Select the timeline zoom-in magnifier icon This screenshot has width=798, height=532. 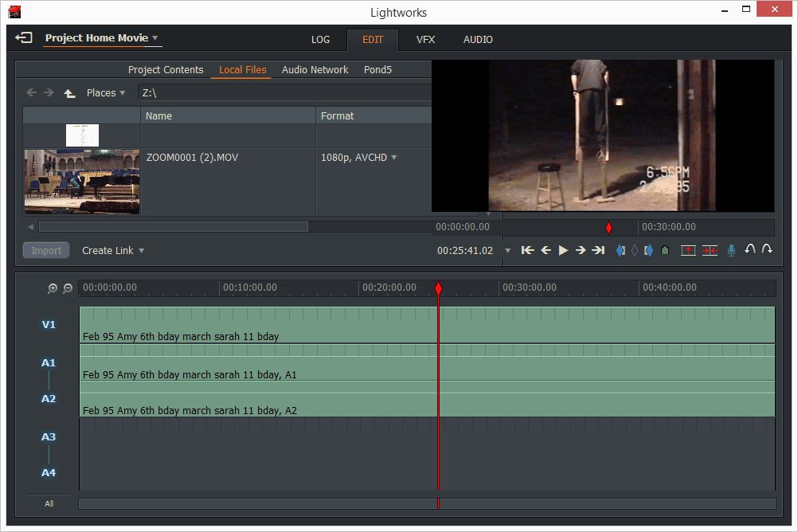[52, 288]
